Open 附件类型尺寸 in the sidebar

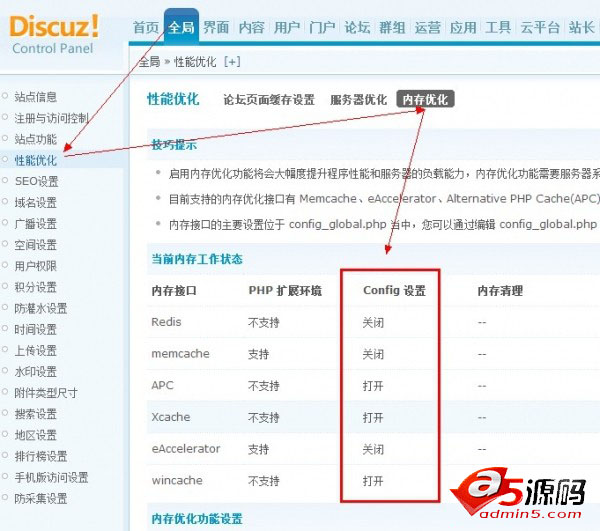[x=46, y=393]
